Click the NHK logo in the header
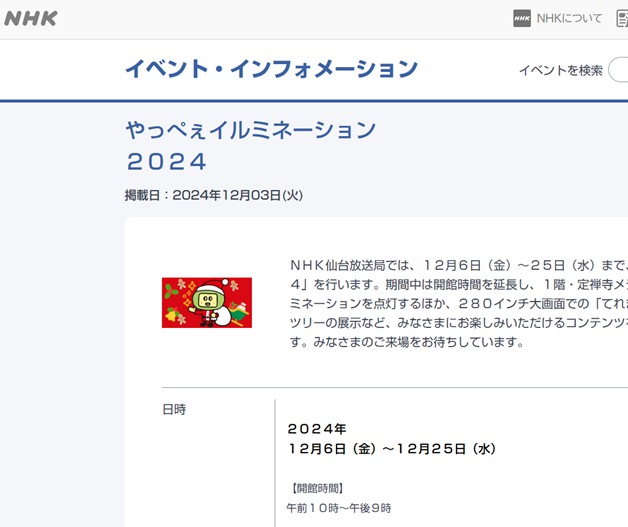Viewport: 628px width, 527px height. [x=31, y=18]
